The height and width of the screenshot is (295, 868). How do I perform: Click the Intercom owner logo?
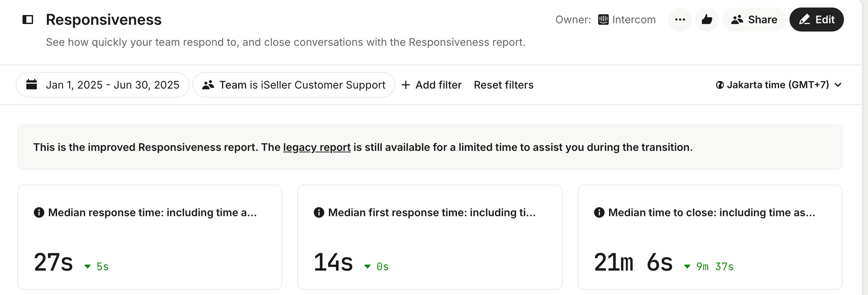pyautogui.click(x=603, y=20)
